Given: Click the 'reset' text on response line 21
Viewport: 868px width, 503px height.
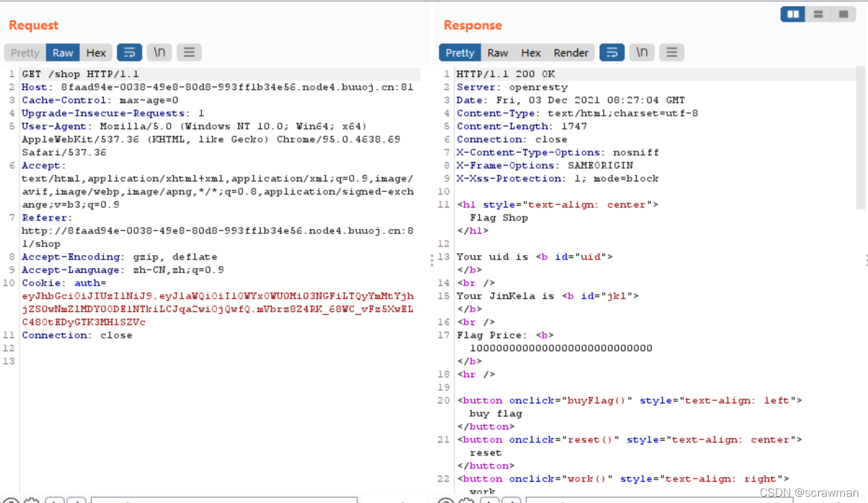Looking at the screenshot, I should pos(486,453).
